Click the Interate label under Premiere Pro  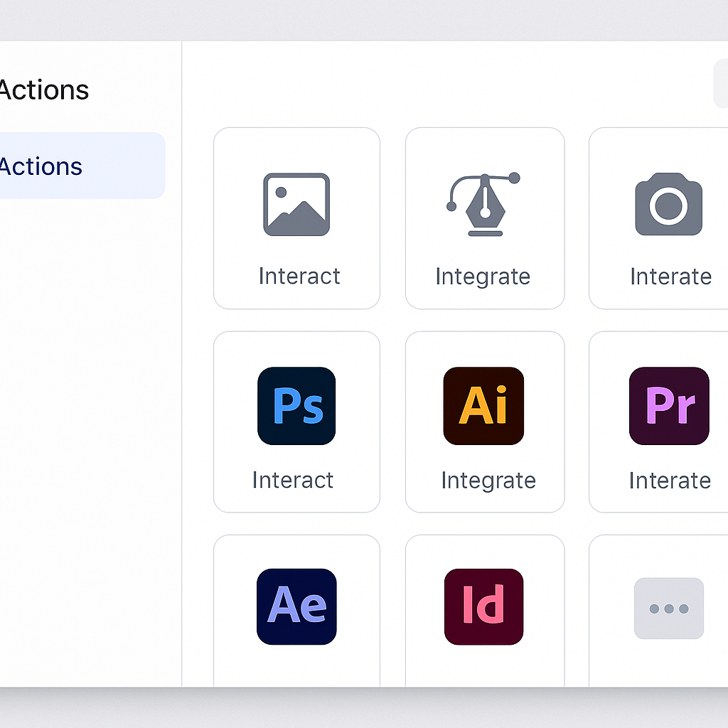click(x=670, y=481)
